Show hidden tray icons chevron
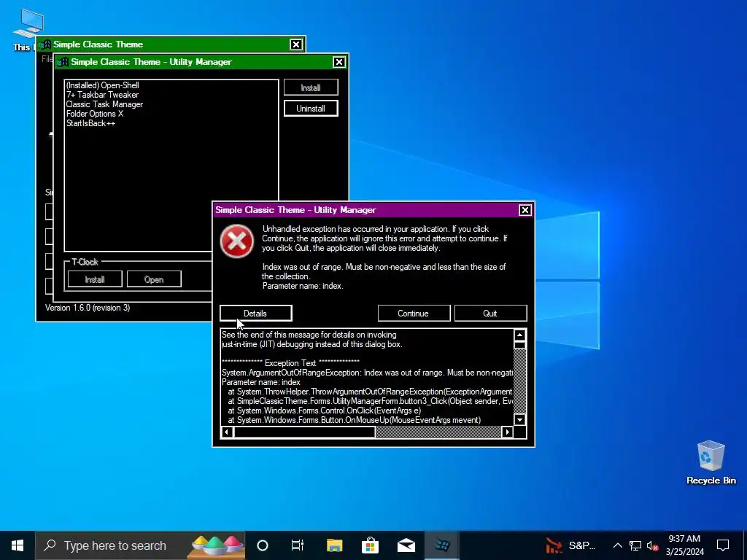 click(x=617, y=545)
